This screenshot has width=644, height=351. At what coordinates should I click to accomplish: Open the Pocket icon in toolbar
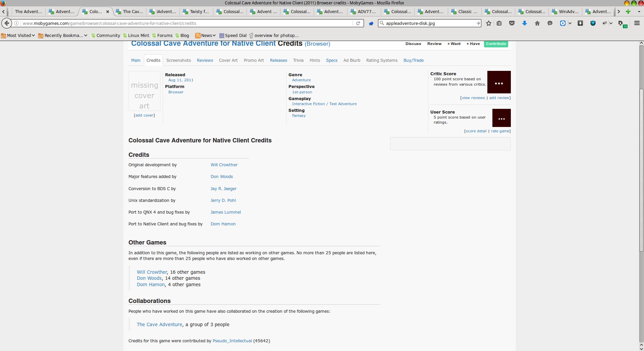pos(512,23)
